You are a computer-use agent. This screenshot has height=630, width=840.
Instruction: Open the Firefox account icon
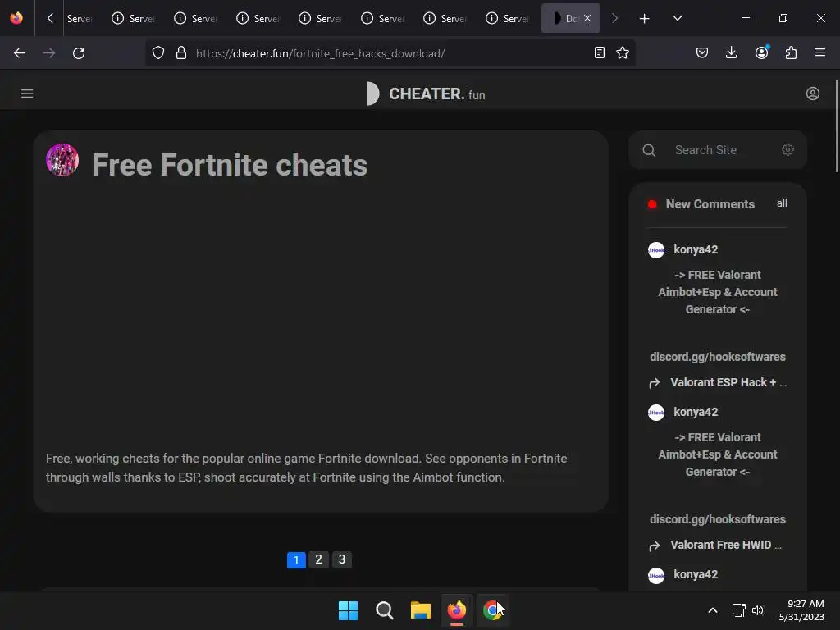tap(762, 53)
